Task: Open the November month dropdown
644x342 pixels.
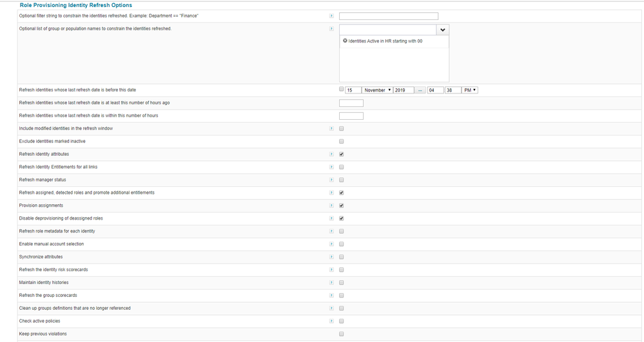Action: pos(377,90)
